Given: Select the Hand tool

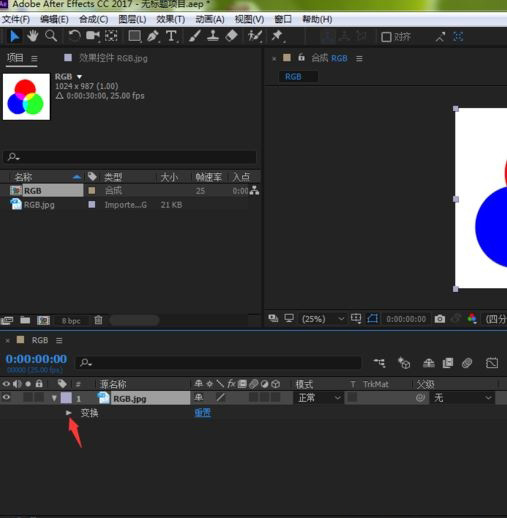Looking at the screenshot, I should coord(32,36).
